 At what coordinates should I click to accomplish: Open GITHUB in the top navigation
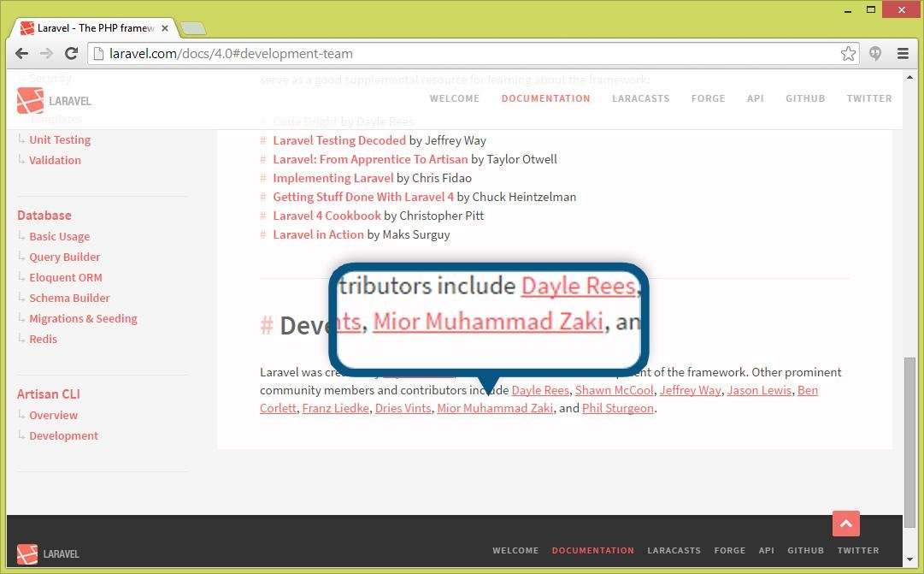coord(805,98)
